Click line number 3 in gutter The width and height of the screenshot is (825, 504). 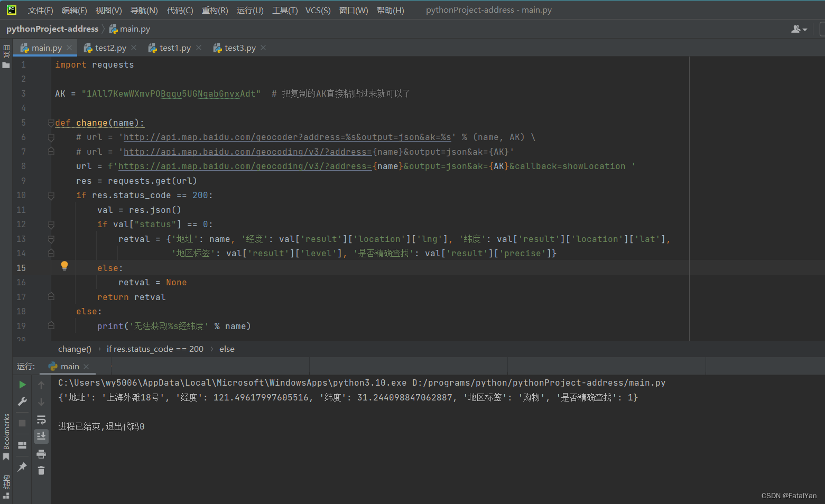coord(23,94)
